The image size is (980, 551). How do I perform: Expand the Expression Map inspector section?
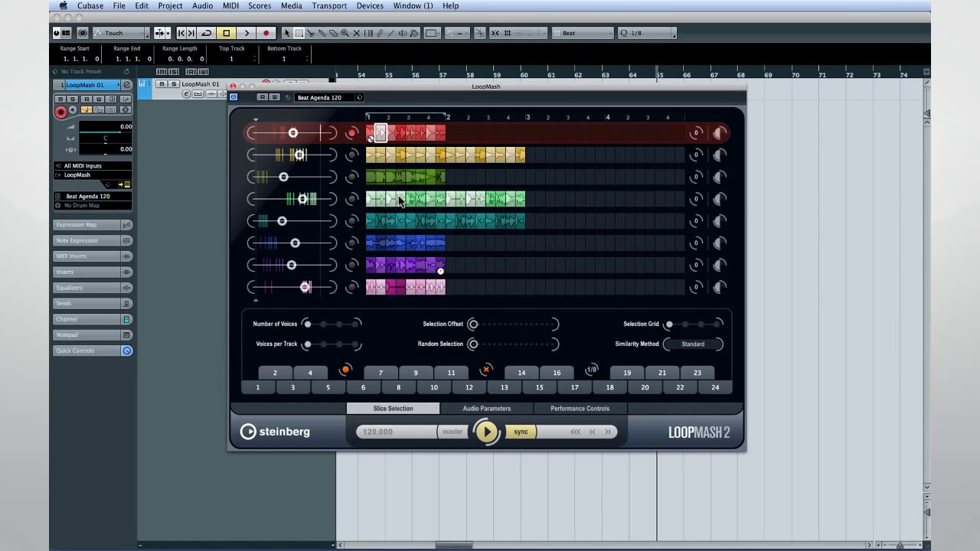coord(93,225)
